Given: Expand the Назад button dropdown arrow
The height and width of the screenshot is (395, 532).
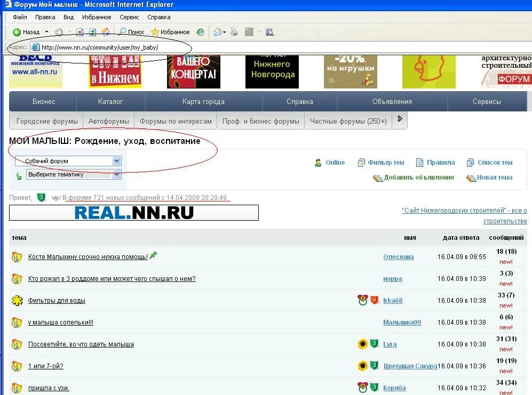Looking at the screenshot, I should coord(46,31).
